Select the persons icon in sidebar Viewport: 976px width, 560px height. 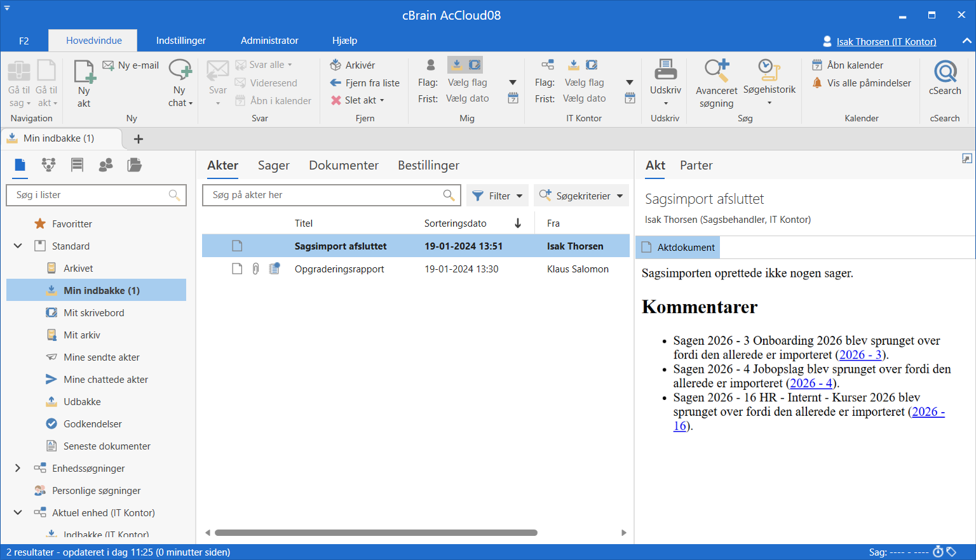point(106,165)
